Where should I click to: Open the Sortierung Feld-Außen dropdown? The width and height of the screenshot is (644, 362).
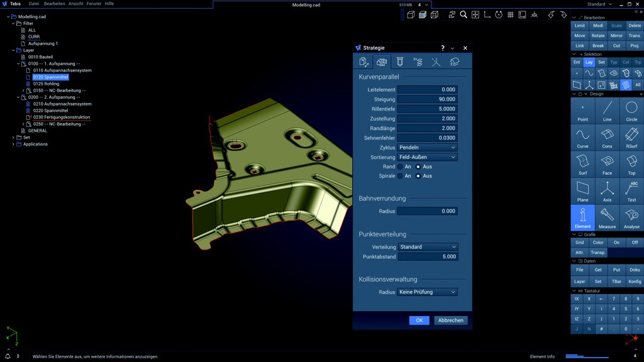427,157
